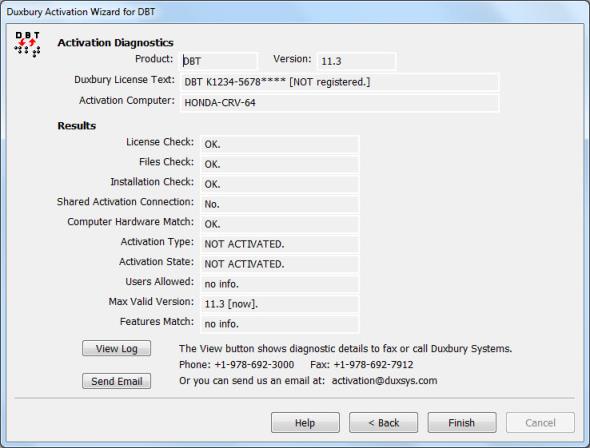The height and width of the screenshot is (448, 590).
Task: Open the diagnostic View Log
Action: tap(117, 348)
